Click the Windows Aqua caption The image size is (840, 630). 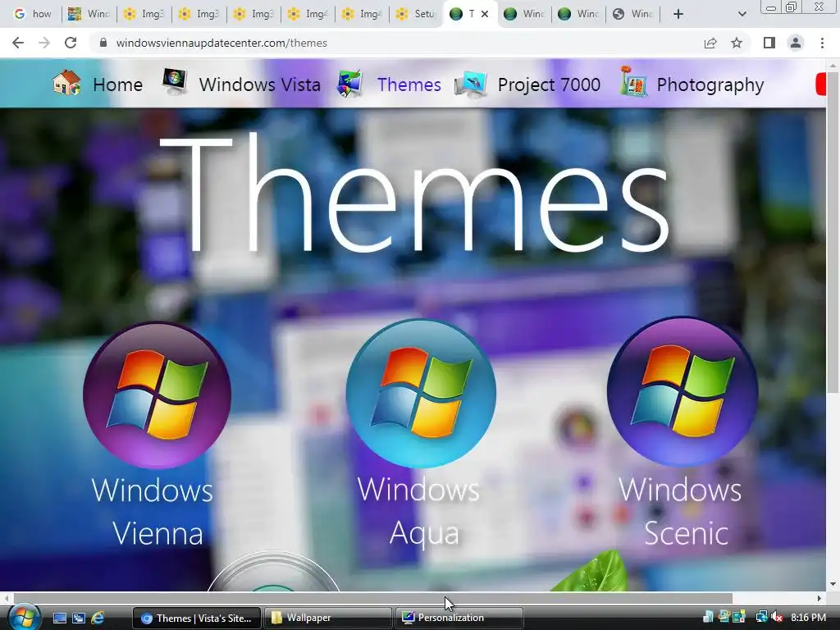[x=419, y=511]
